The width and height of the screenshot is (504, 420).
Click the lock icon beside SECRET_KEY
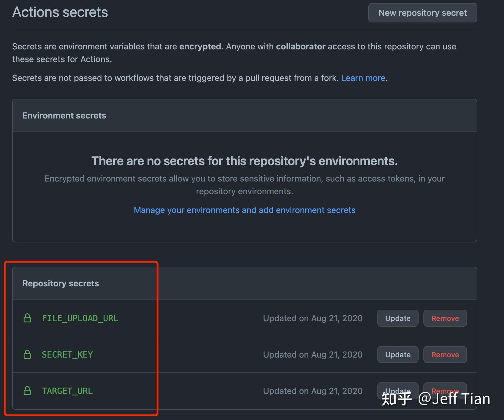pos(27,355)
